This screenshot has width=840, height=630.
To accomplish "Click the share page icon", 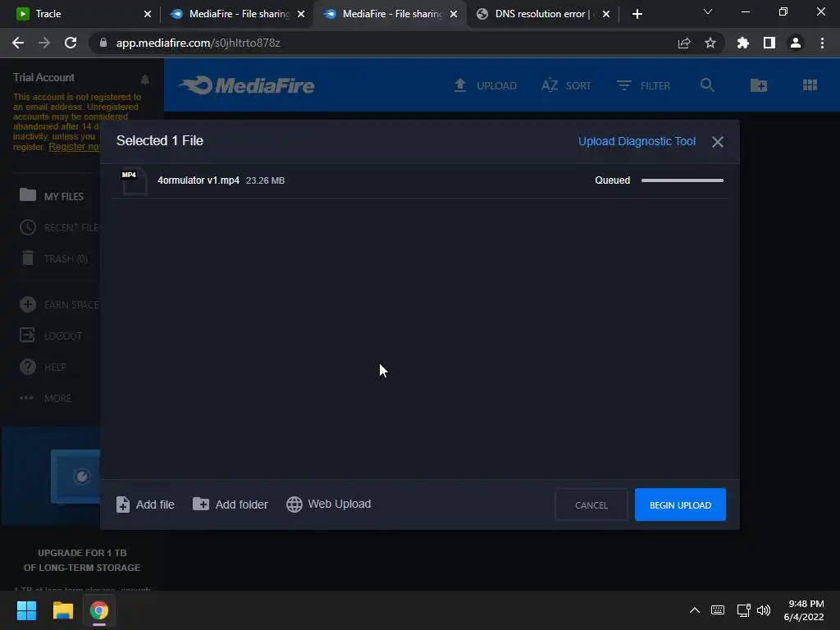I will coord(684,43).
